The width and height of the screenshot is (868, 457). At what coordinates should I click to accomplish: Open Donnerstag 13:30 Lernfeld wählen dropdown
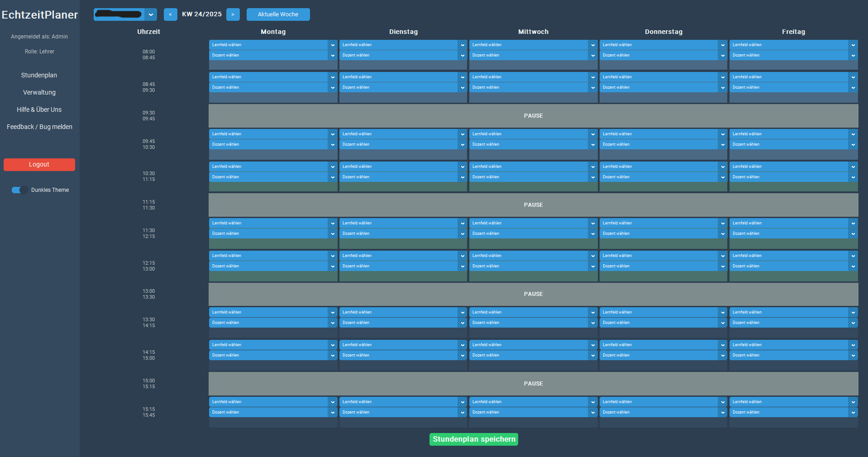point(663,312)
